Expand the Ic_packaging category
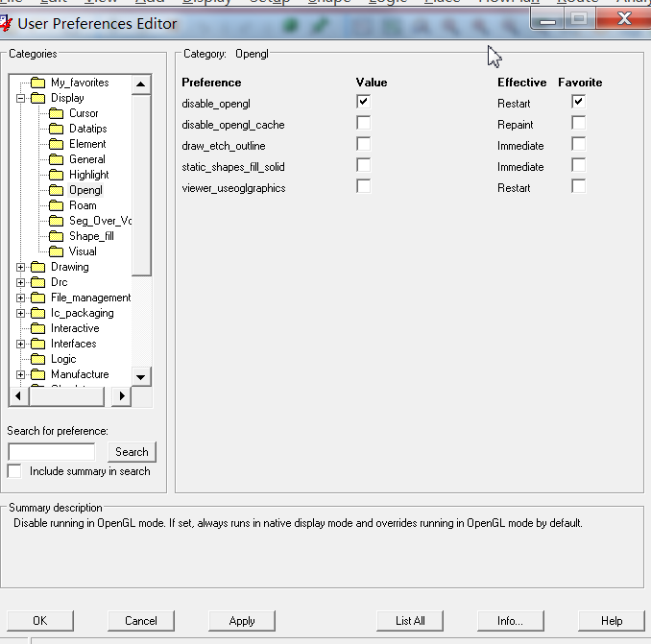 pos(20,313)
